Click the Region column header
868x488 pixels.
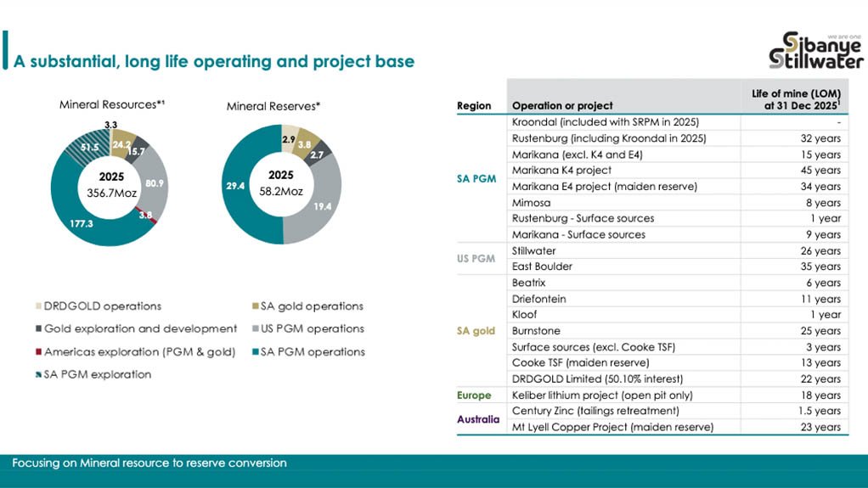[474, 106]
